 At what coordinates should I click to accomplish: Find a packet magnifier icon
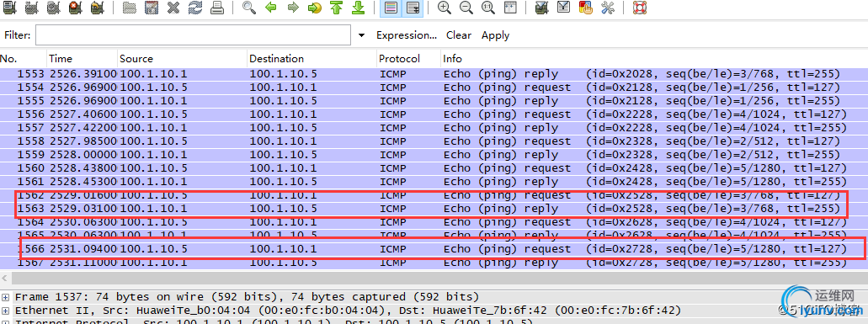pos(249,8)
